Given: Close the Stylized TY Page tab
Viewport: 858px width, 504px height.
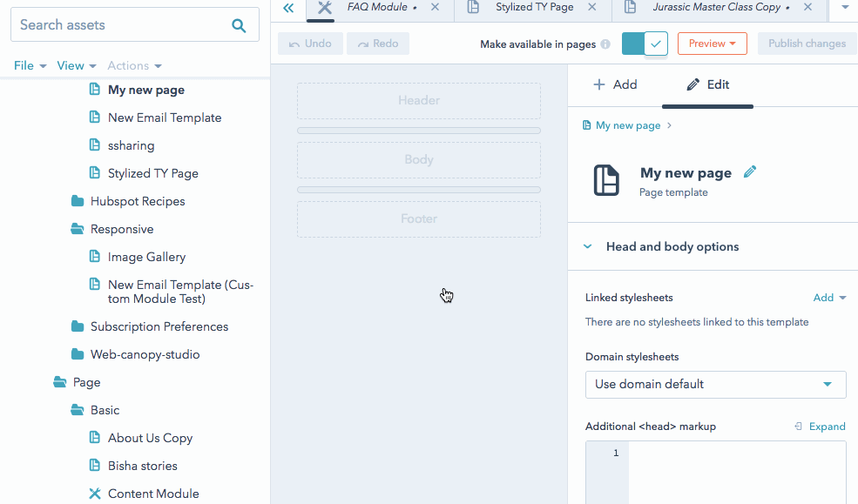Looking at the screenshot, I should tap(592, 7).
